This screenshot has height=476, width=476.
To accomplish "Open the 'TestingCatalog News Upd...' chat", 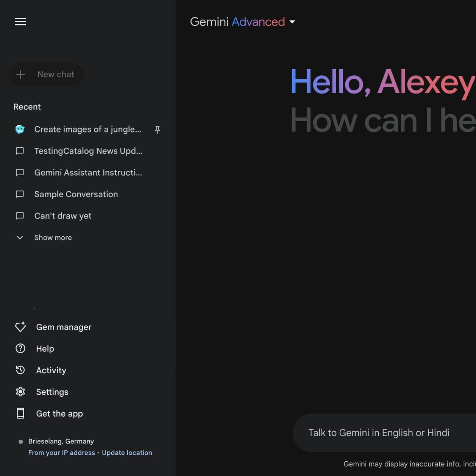I will [x=88, y=151].
